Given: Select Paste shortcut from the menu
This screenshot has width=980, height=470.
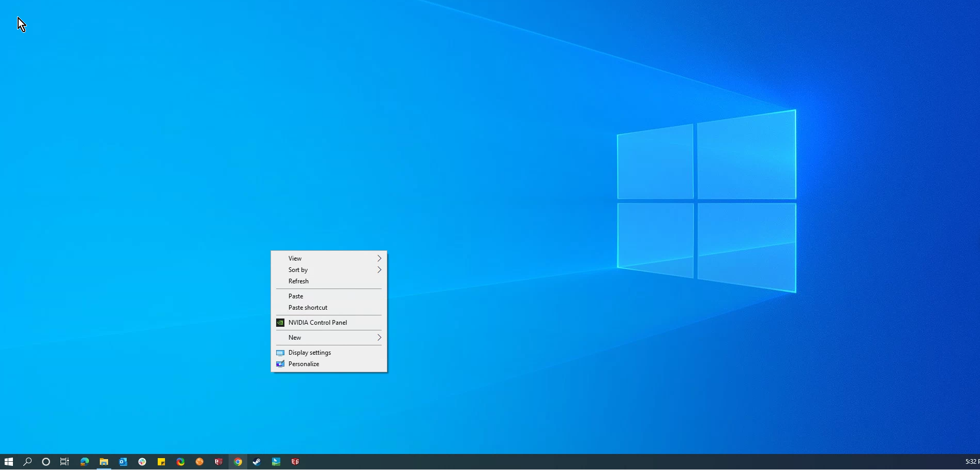Looking at the screenshot, I should pos(329,308).
